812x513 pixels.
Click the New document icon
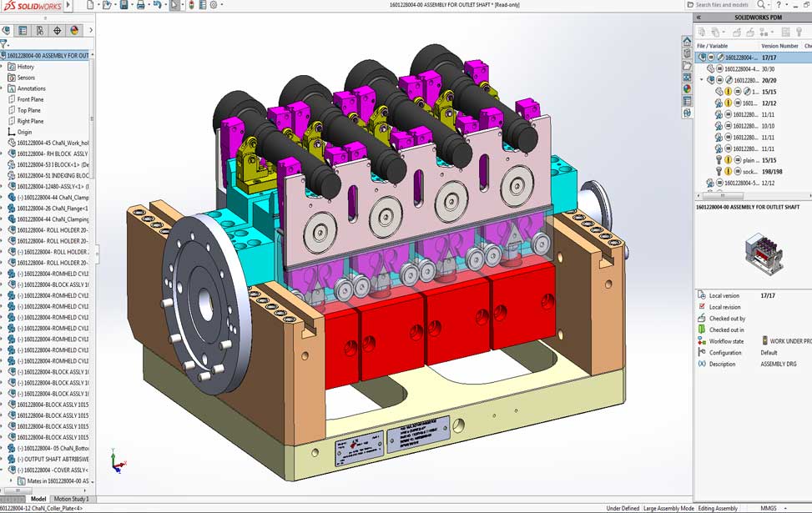point(90,5)
